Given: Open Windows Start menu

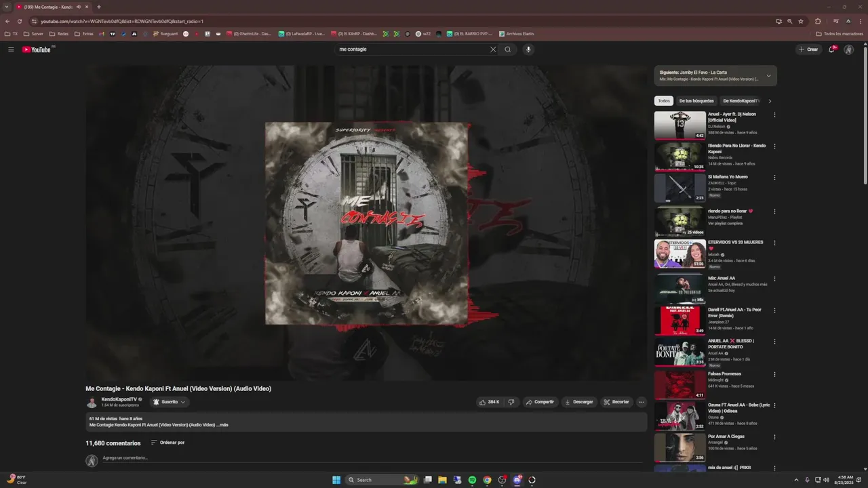Looking at the screenshot, I should (x=336, y=480).
